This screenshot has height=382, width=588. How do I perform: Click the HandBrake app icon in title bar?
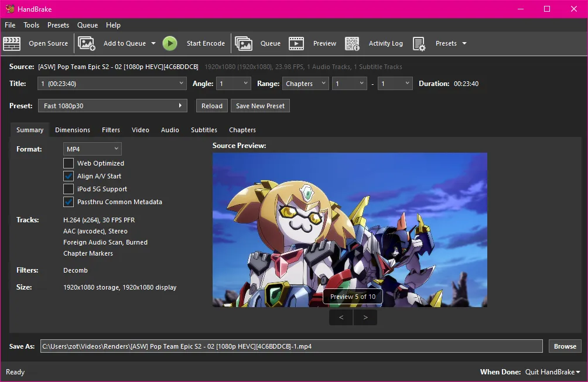10,9
